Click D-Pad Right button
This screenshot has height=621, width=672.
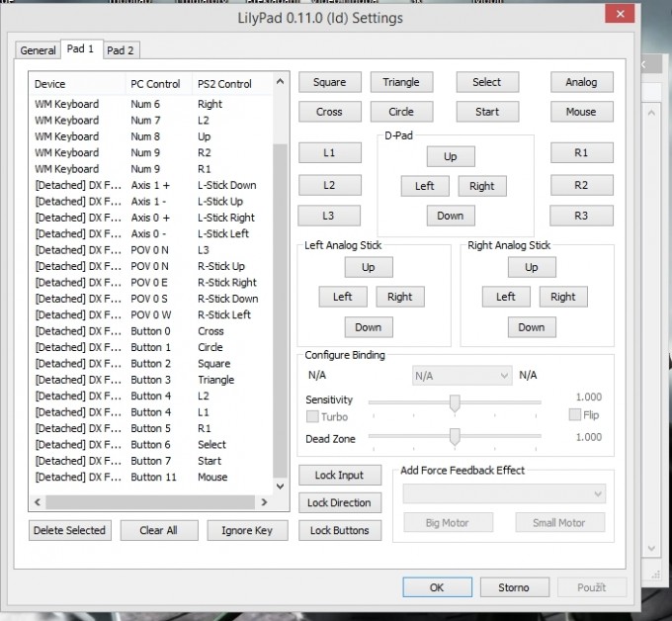[482, 186]
